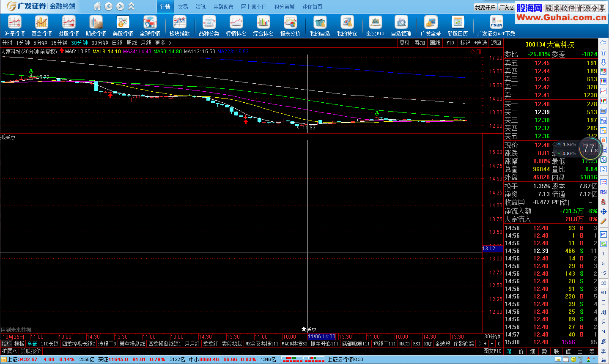Open 行情排名 quote ranking icon
Viewport: 609px width, 364px height.
pos(236,26)
